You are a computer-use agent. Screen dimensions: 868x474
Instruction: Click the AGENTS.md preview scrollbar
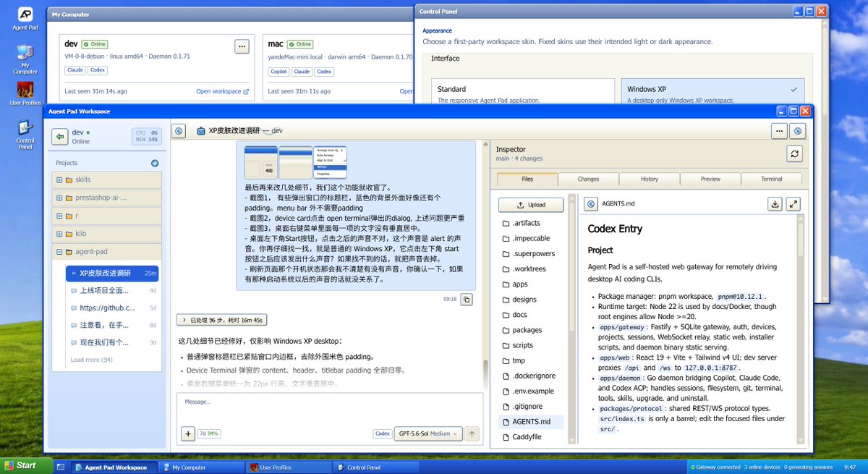[x=801, y=239]
